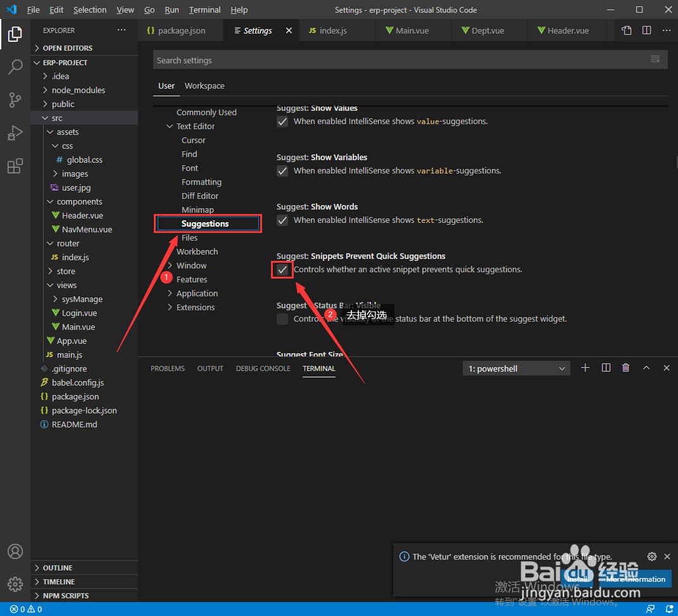
Task: Click errors and warnings status item
Action: point(26,609)
